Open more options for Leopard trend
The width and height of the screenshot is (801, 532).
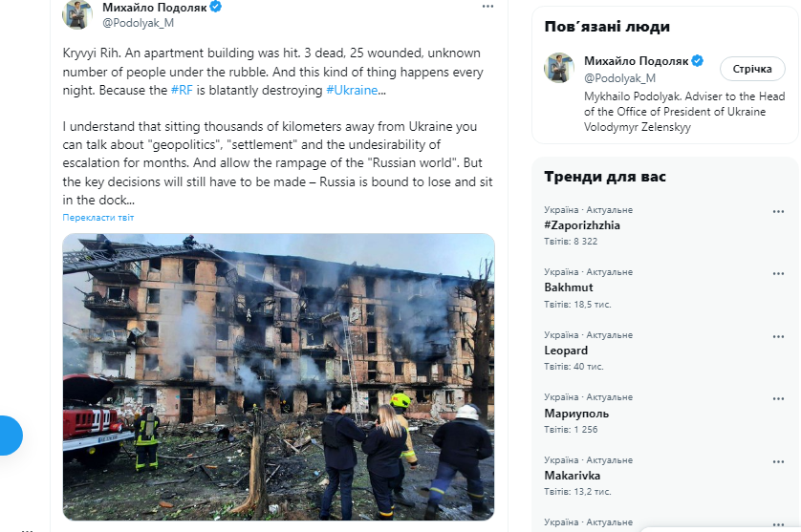coord(778,336)
